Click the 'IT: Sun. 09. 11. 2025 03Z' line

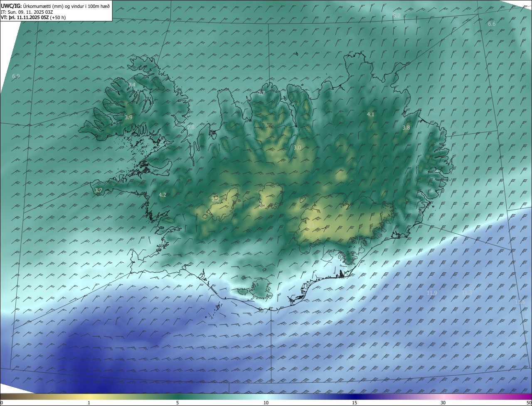27,12
